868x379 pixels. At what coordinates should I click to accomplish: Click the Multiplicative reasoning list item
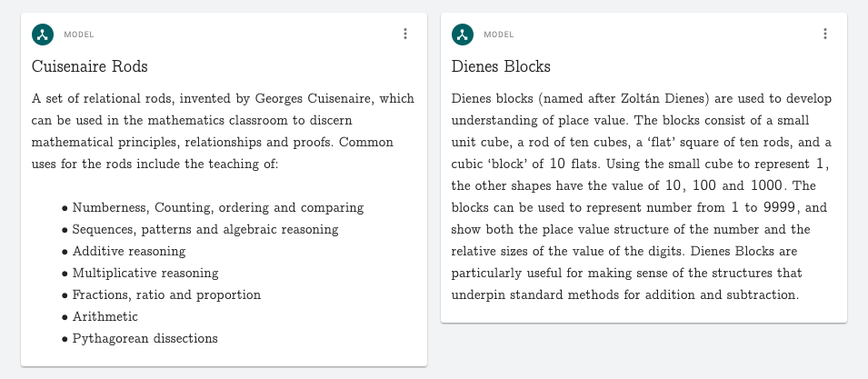pyautogui.click(x=145, y=274)
